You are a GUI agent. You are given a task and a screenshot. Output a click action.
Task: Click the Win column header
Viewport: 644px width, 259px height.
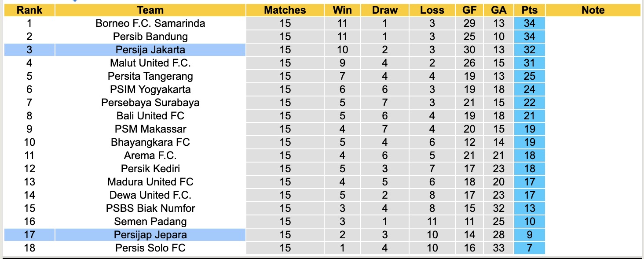pyautogui.click(x=342, y=10)
